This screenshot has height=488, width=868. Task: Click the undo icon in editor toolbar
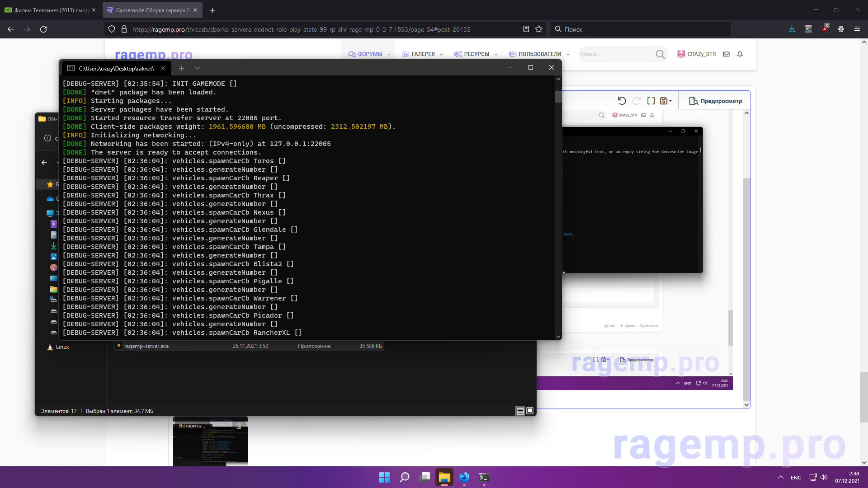click(622, 101)
